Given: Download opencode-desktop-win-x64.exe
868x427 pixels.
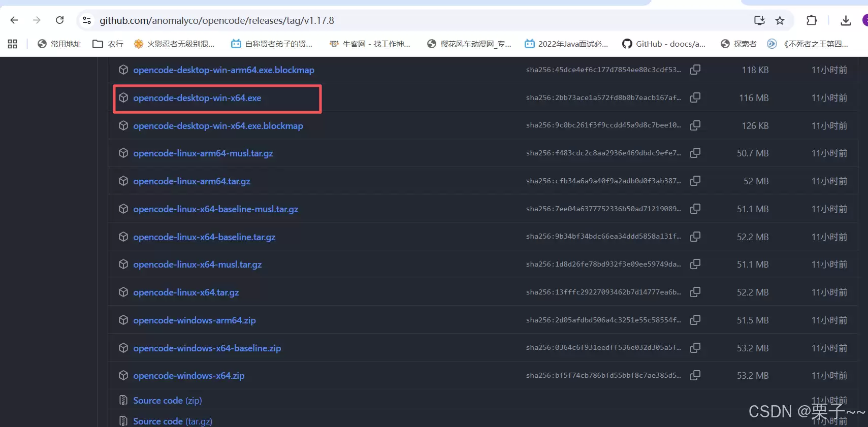Looking at the screenshot, I should [x=197, y=98].
